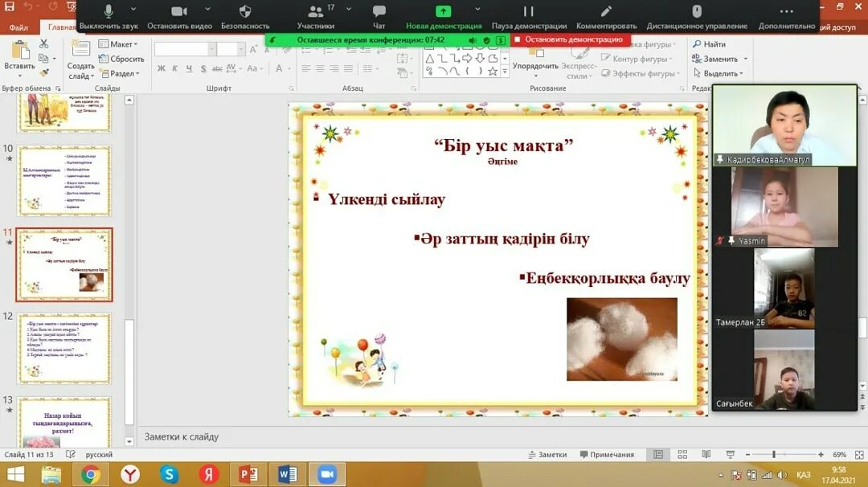Click the Zoom mute microphone icon

(108, 11)
